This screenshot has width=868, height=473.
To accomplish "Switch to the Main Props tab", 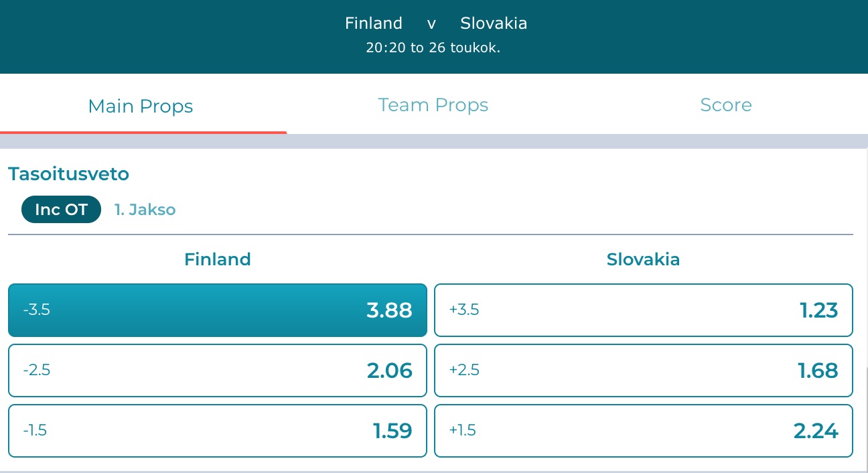I will click(x=141, y=106).
